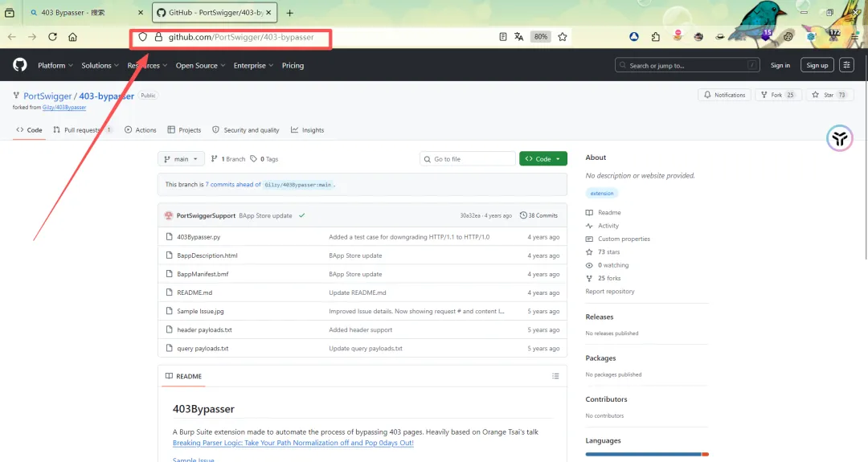Select the Code tab
The width and height of the screenshot is (868, 462).
[x=29, y=130]
